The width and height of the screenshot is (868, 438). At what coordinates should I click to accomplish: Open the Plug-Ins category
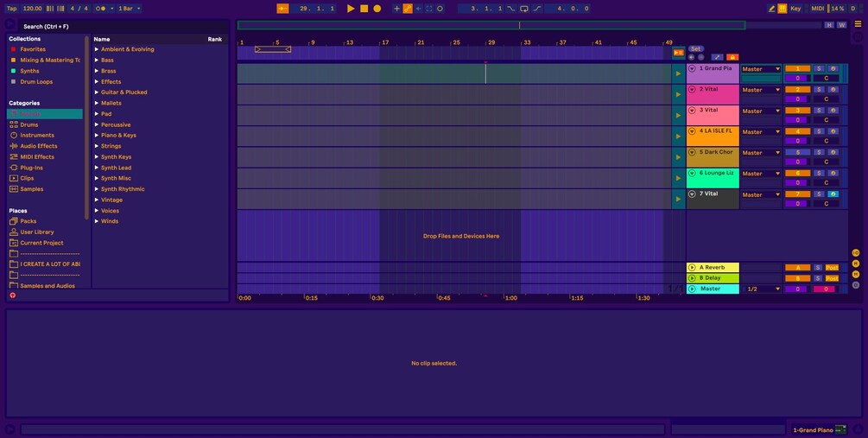(31, 168)
